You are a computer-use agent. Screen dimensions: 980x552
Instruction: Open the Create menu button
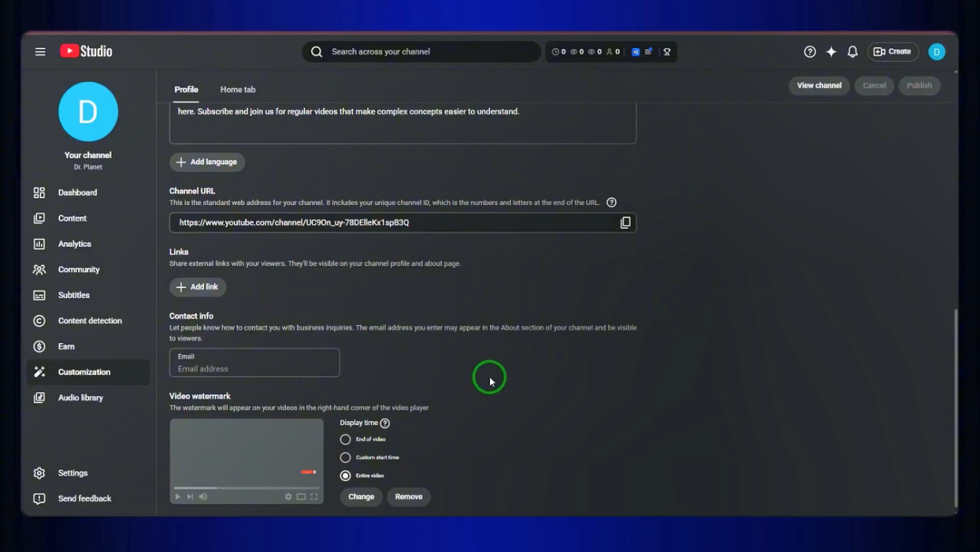click(893, 52)
